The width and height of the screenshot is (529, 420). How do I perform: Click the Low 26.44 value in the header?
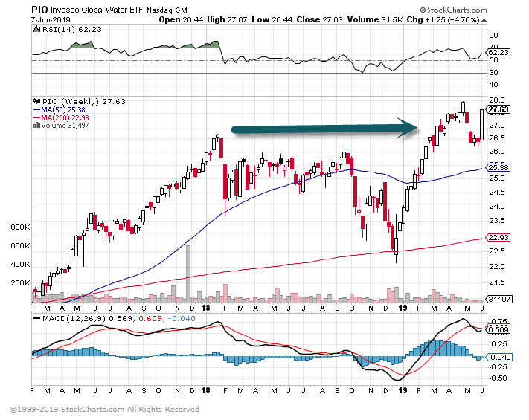272,19
